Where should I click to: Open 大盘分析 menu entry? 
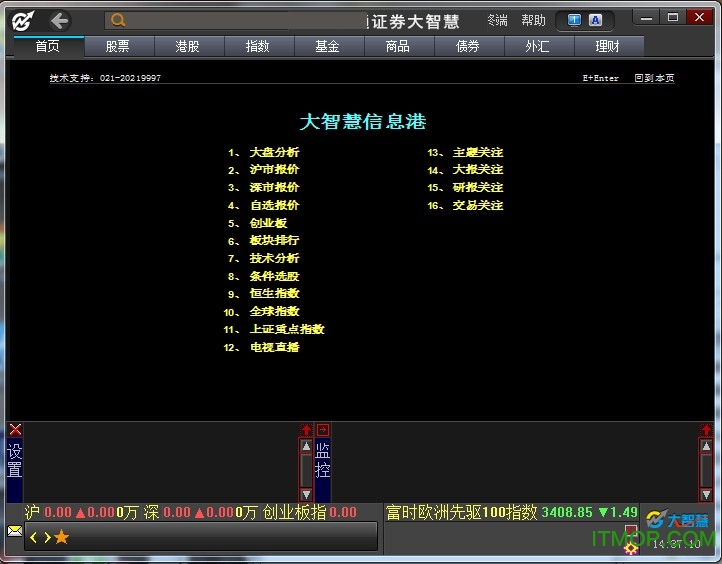[274, 152]
